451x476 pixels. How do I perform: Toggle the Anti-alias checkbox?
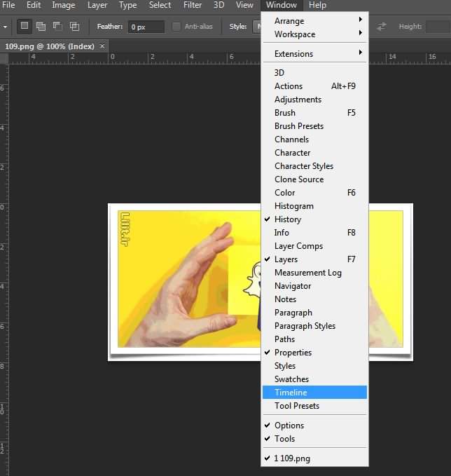click(176, 27)
